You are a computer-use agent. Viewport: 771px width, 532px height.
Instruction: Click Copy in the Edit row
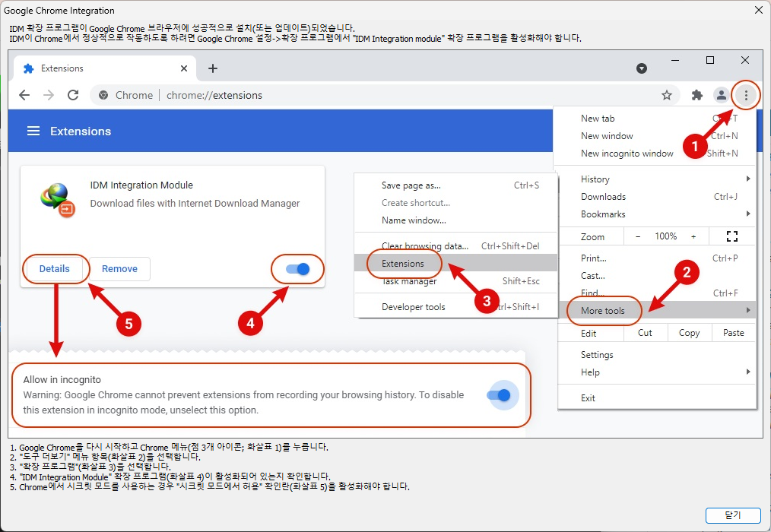[689, 333]
